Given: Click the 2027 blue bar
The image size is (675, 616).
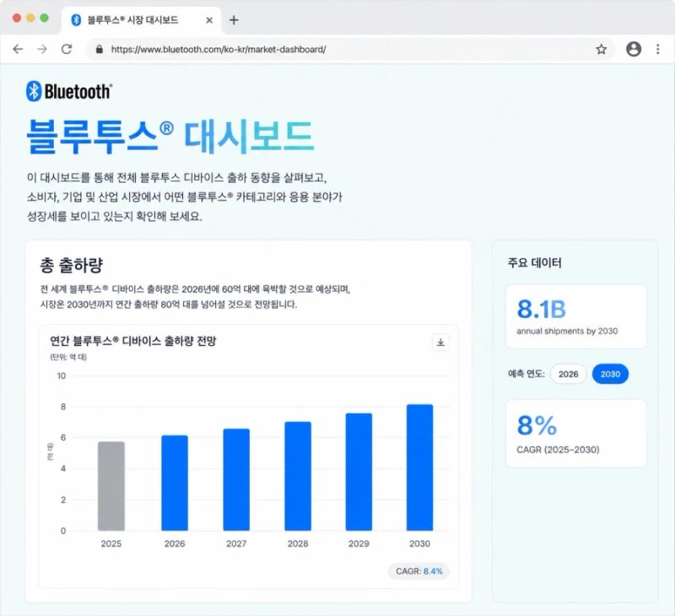Looking at the screenshot, I should 236,479.
